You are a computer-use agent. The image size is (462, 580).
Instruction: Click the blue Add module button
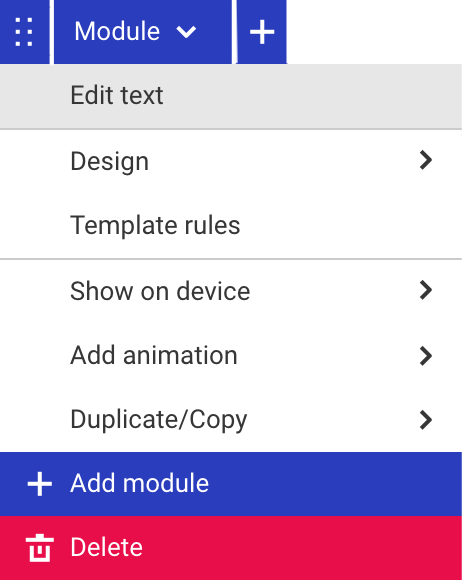231,484
